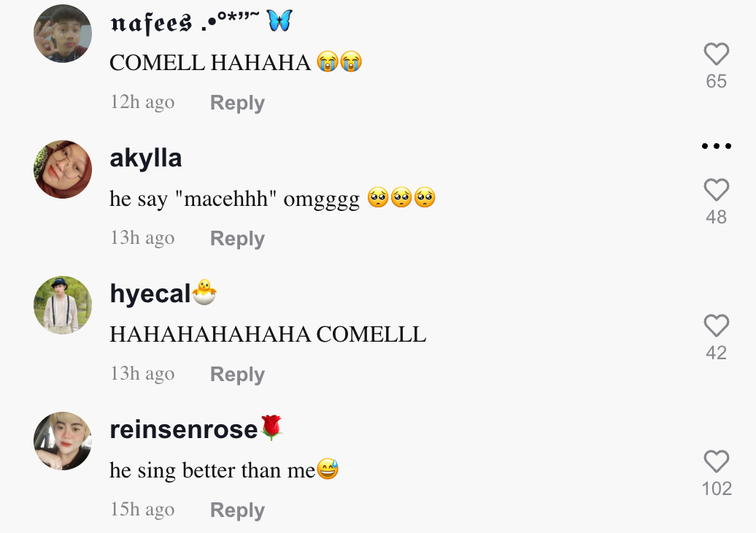Viewport: 756px width, 533px height.
Task: Like akylla's "macehhh" comment
Action: click(716, 190)
